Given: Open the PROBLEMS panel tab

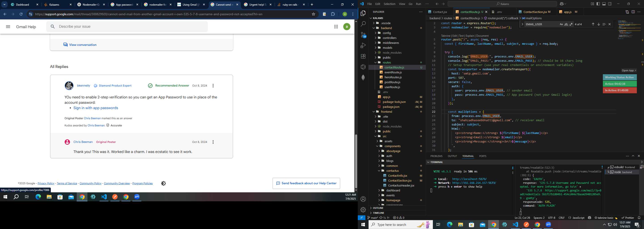Looking at the screenshot, I should pyautogui.click(x=436, y=156).
